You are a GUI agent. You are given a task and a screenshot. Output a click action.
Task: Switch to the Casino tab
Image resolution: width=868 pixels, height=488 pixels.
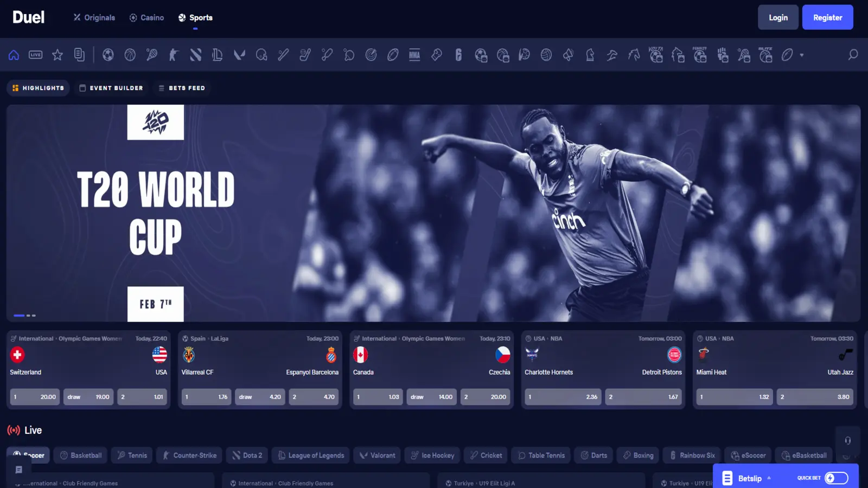click(146, 17)
